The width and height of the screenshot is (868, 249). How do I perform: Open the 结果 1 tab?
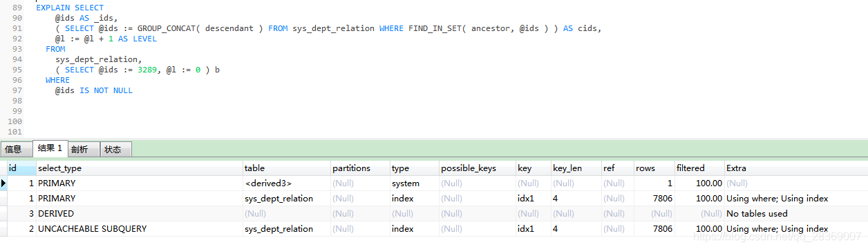coord(50,148)
